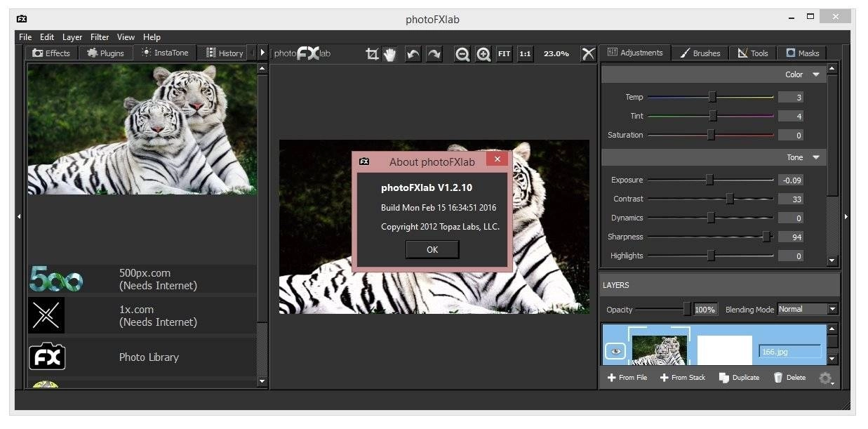Switch to the Effects tab

click(51, 53)
